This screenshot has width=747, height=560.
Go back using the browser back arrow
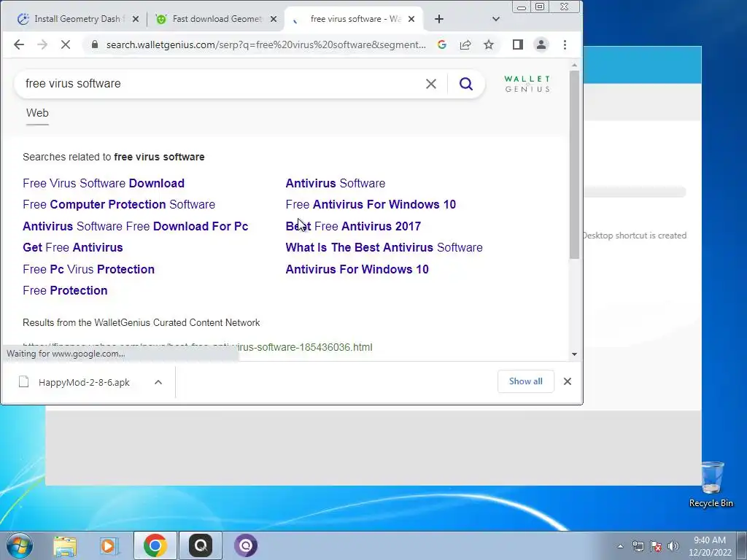(18, 44)
